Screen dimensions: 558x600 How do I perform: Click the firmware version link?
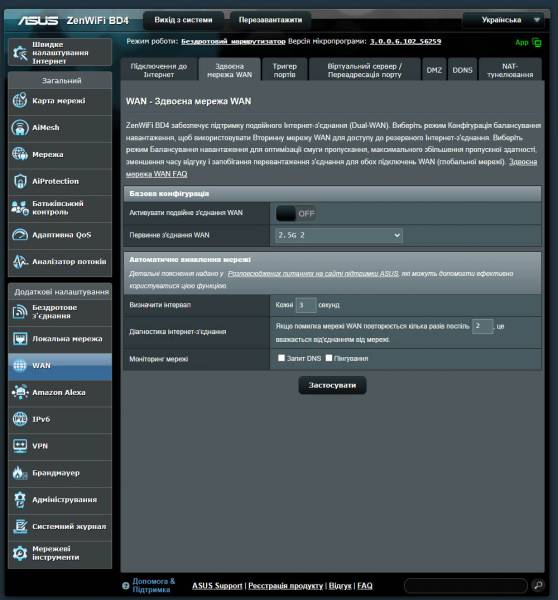[405, 41]
